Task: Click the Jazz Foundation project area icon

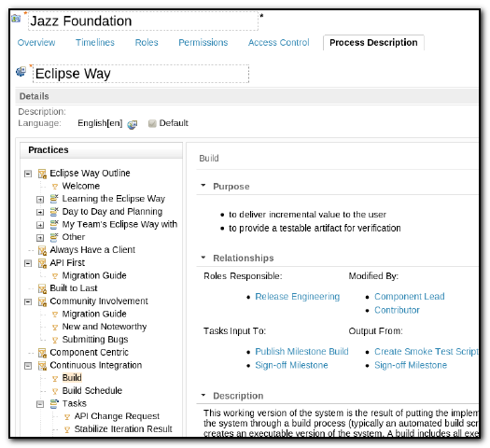Action: (16, 18)
